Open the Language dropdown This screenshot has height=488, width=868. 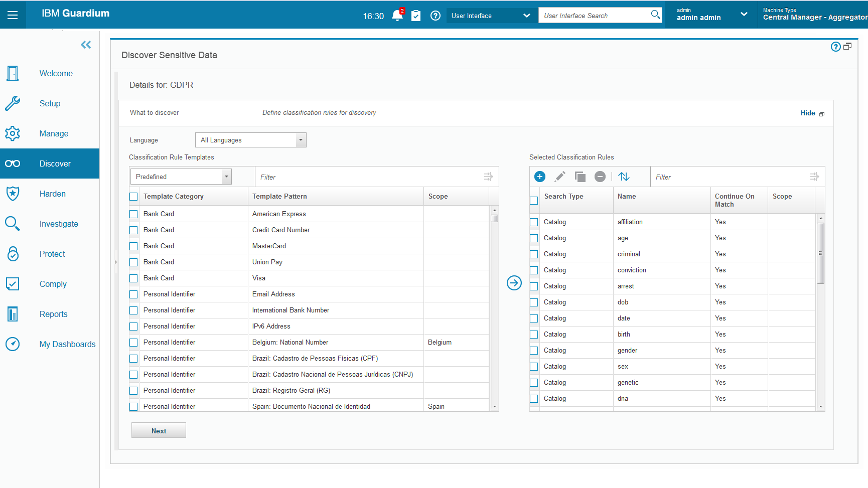pos(250,140)
